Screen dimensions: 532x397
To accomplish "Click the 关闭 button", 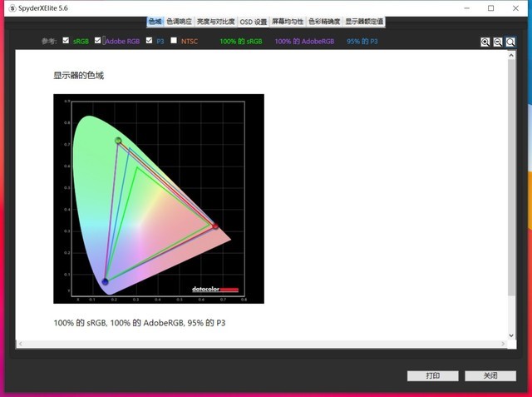I will point(490,375).
